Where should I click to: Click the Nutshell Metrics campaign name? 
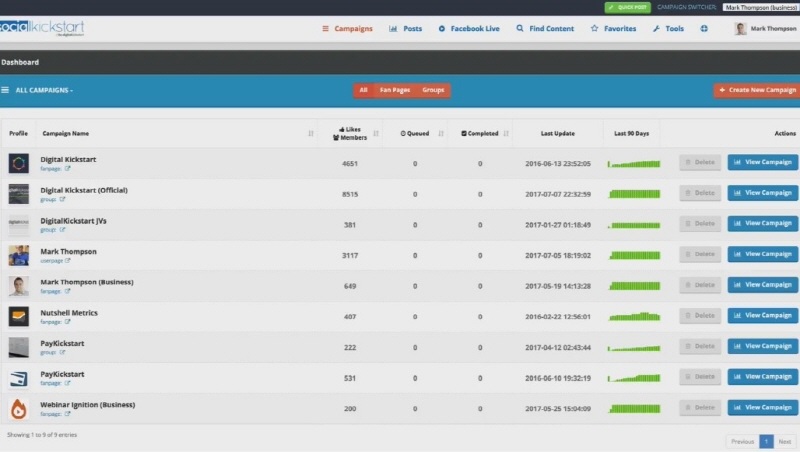coord(69,313)
